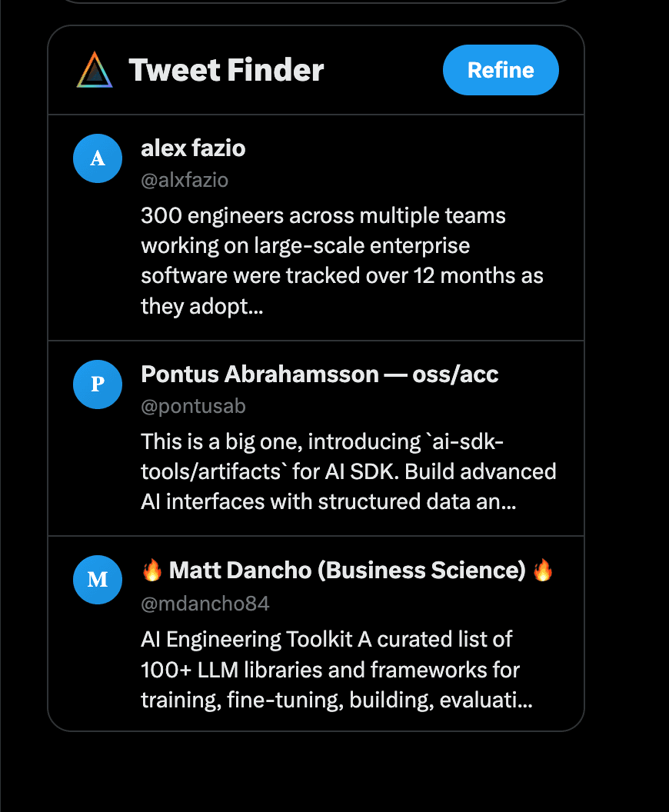Click the fire emoji after Business Science
Screen dimensions: 669x812
tap(544, 570)
